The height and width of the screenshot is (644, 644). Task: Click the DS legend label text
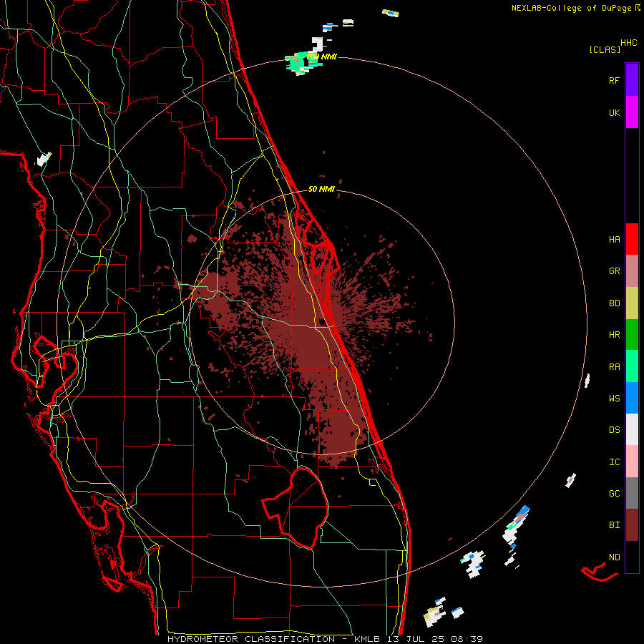(615, 429)
